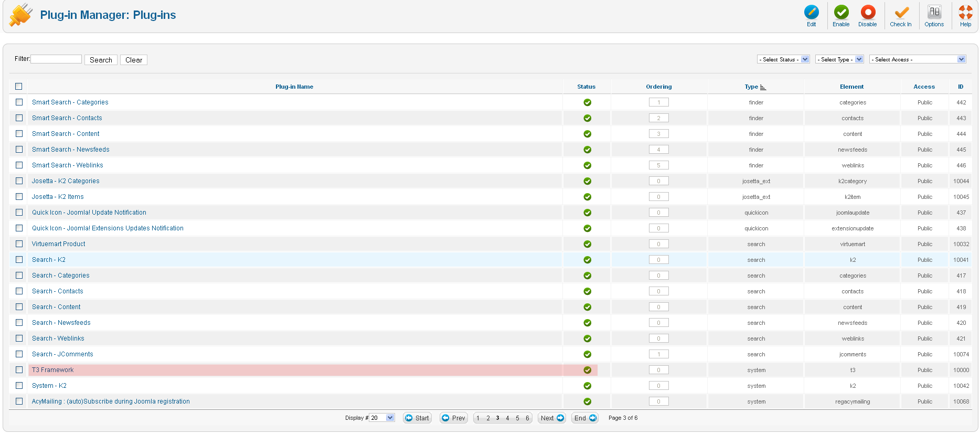This screenshot has width=980, height=434.
Task: Sort by the Plug-in Name column header
Action: (x=294, y=87)
